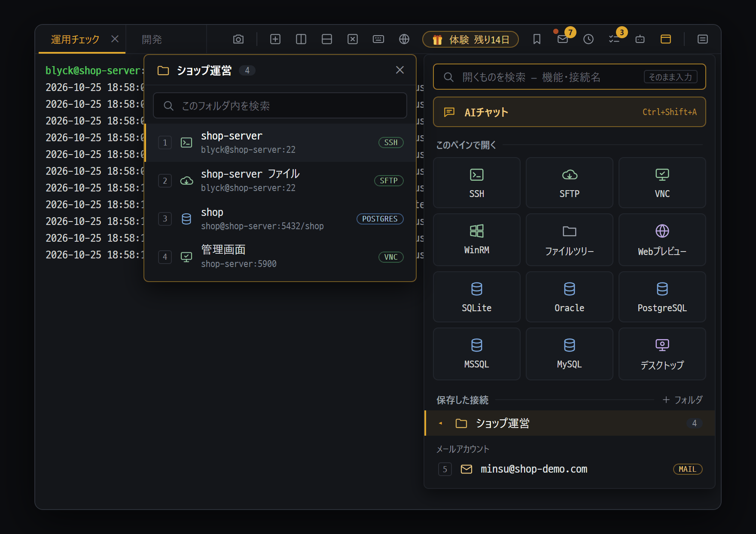Click the globe icon in toolbar
The width and height of the screenshot is (756, 534).
coord(404,39)
